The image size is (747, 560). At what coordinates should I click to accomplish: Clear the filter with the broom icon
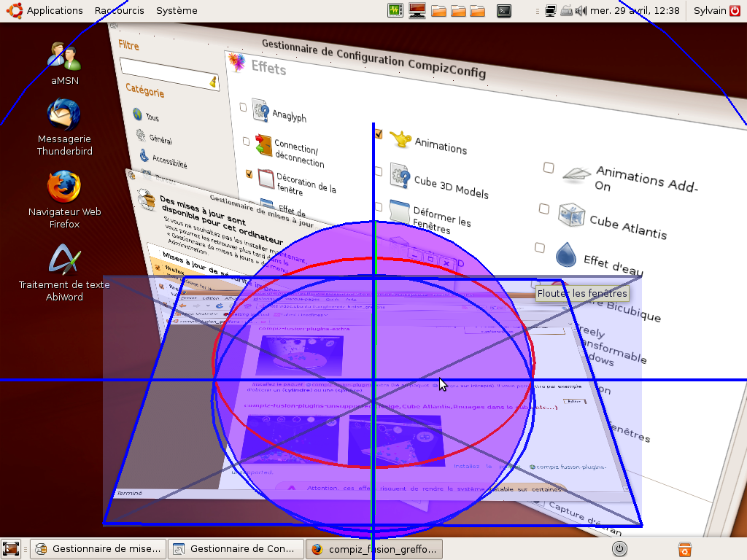coord(213,82)
